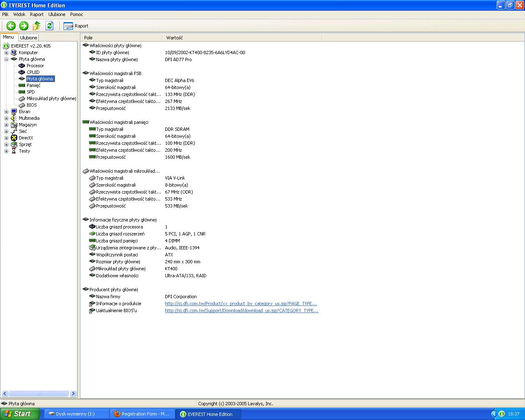Open the Pomoc menu
The image size is (525, 420).
(x=77, y=14)
